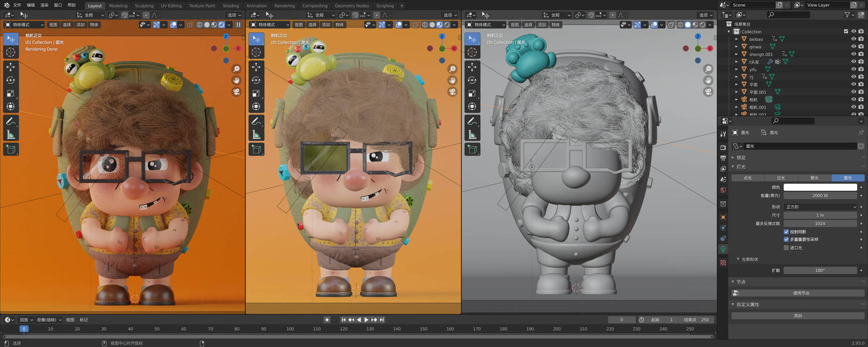
Task: Click the Blender logo menu icon
Action: click(x=6, y=5)
